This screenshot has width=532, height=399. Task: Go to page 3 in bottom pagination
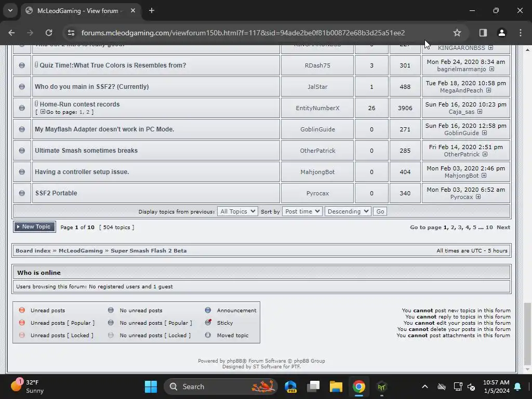coord(460,228)
